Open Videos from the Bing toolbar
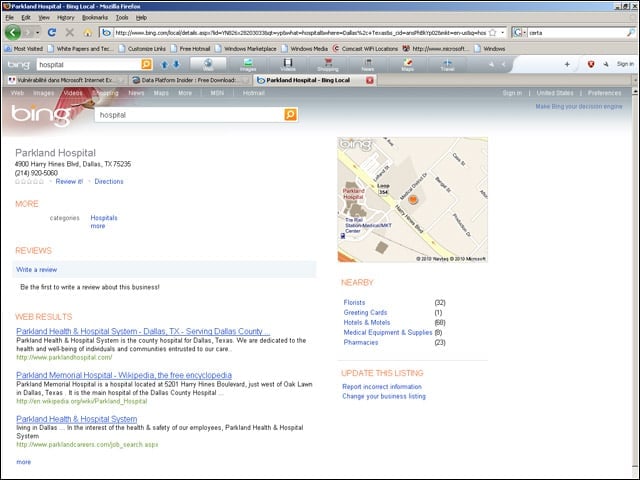Screen dimensions: 640x480 pyautogui.click(x=288, y=64)
